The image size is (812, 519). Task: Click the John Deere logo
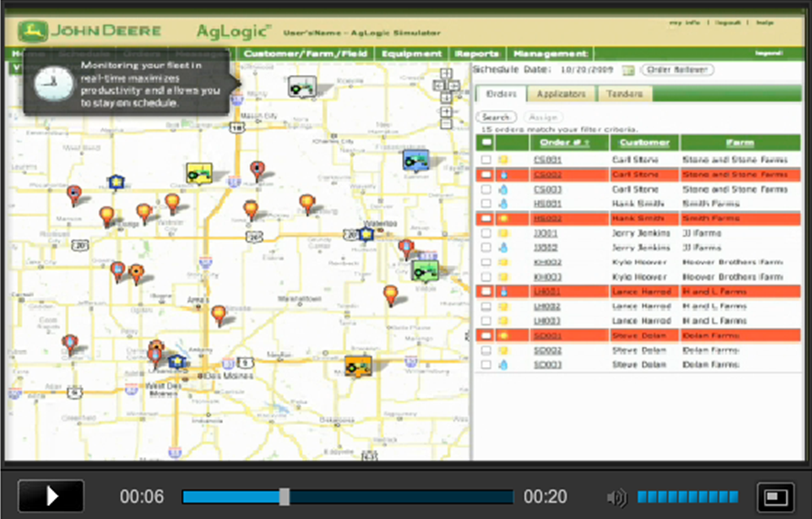tap(89, 31)
